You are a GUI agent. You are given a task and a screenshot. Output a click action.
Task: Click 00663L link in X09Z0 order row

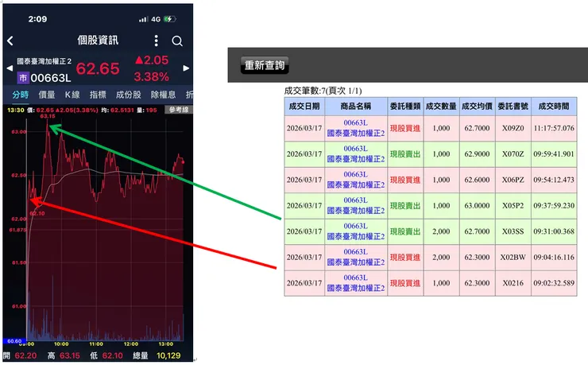click(x=355, y=122)
